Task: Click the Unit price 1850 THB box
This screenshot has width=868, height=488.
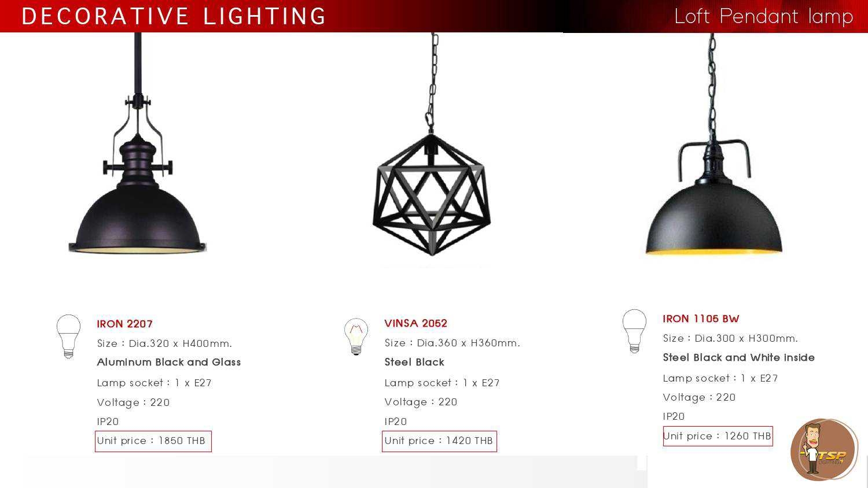Action: click(153, 441)
